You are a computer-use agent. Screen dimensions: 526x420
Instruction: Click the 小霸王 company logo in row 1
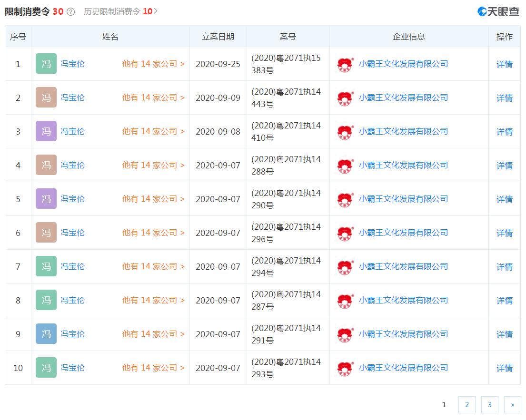tap(345, 64)
